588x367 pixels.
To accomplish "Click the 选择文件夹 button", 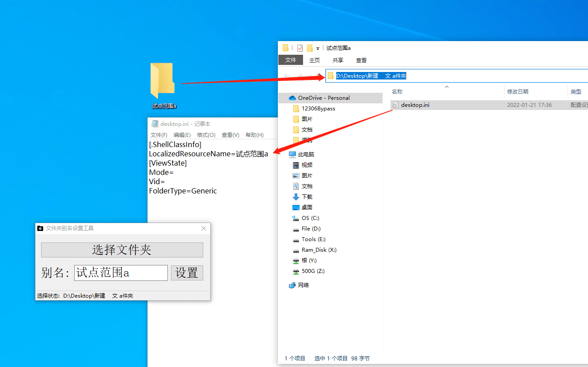I will tap(122, 250).
